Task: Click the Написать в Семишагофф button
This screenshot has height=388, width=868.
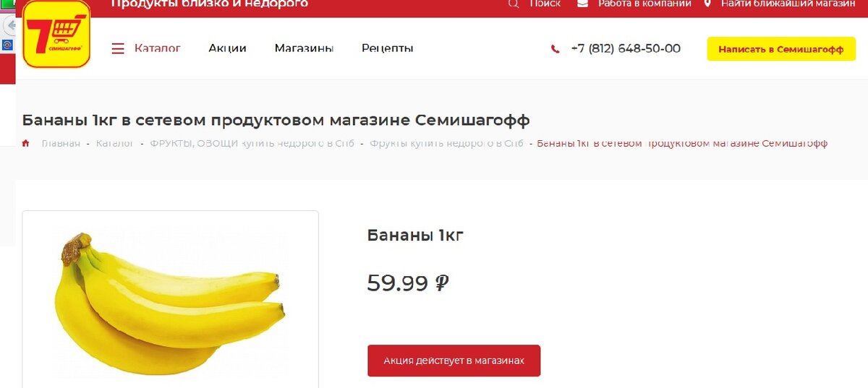Action: click(781, 49)
